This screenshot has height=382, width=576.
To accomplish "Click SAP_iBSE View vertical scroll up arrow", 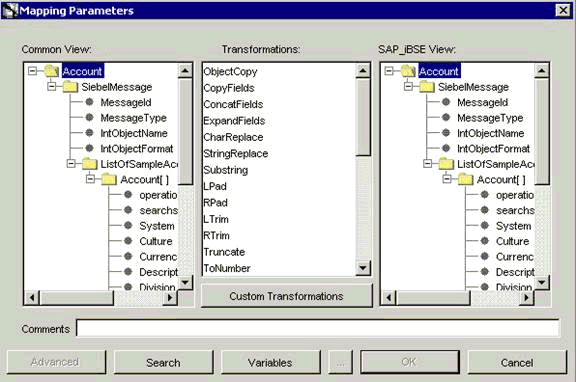I will coord(541,71).
